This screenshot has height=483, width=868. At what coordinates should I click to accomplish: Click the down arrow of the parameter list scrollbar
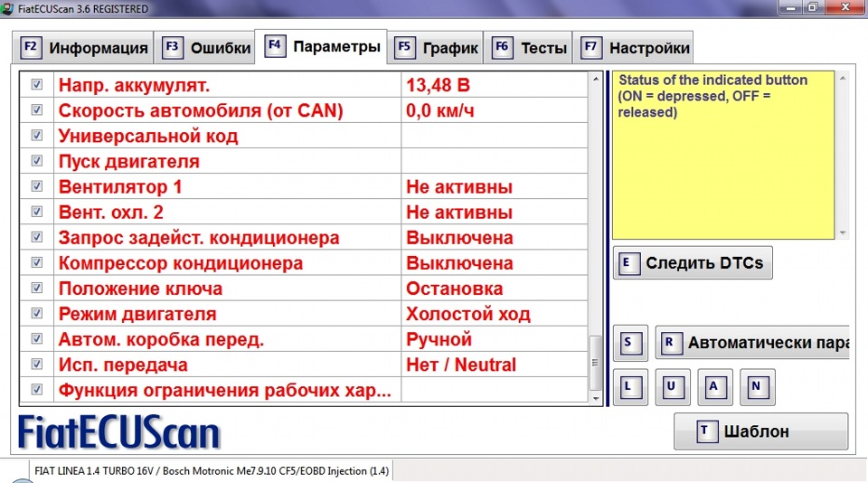pos(596,398)
